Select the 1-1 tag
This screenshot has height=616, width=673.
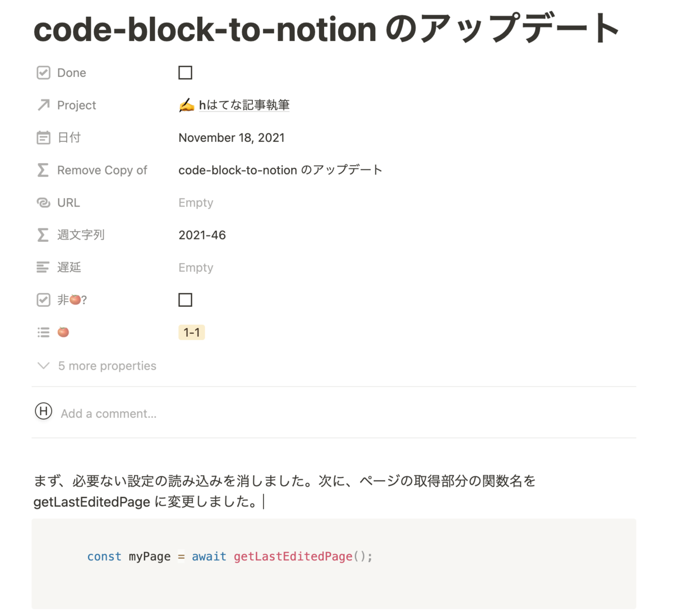click(191, 333)
